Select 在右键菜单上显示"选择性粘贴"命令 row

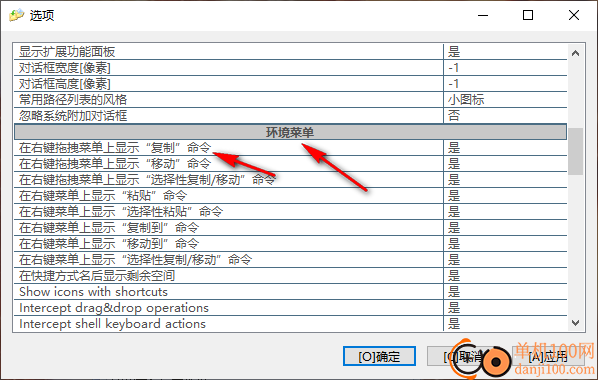(290, 212)
